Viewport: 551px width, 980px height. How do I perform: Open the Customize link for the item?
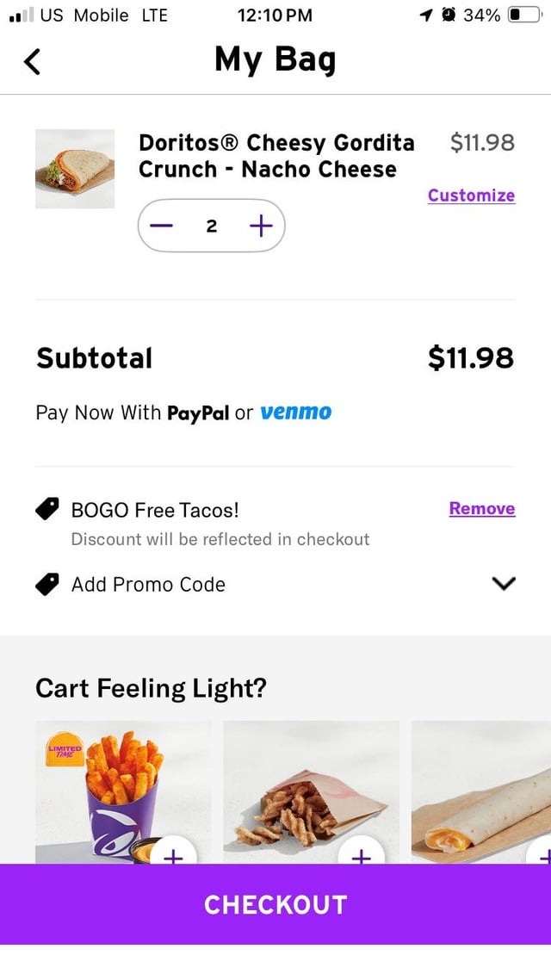[471, 195]
